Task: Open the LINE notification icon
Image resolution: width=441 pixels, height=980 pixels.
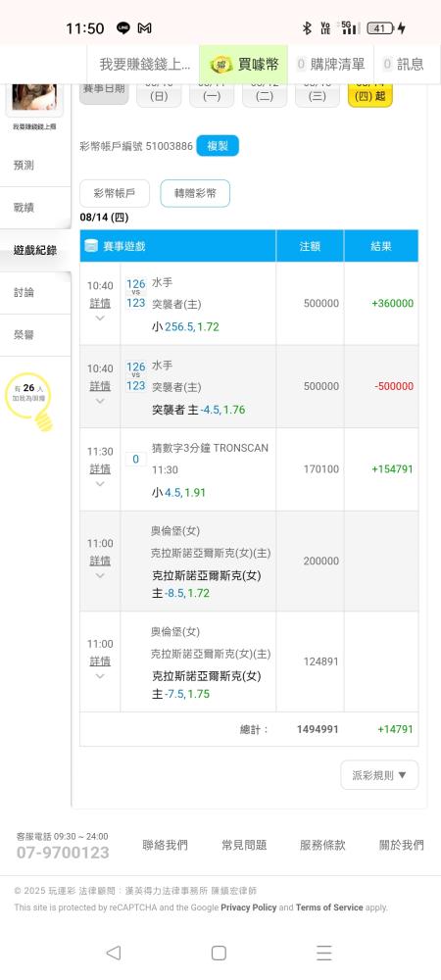Action: click(x=123, y=28)
